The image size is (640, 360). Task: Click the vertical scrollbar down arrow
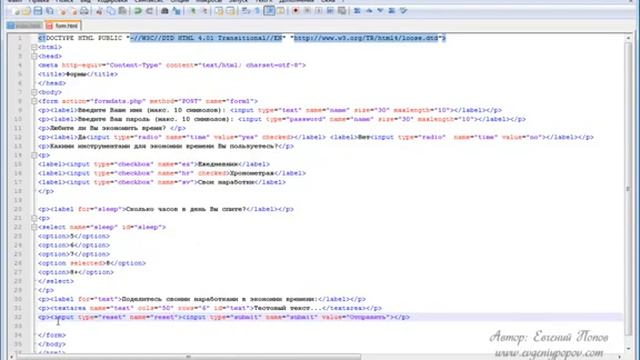[628, 349]
